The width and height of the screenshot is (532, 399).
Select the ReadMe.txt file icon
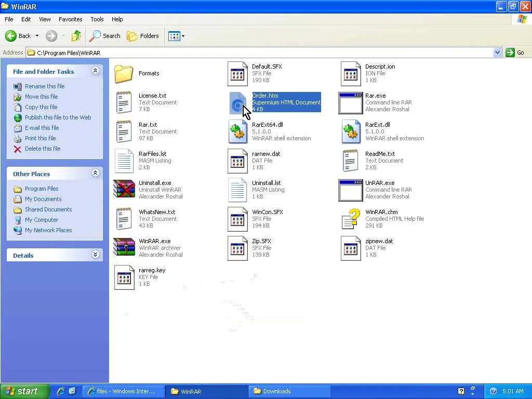[351, 161]
